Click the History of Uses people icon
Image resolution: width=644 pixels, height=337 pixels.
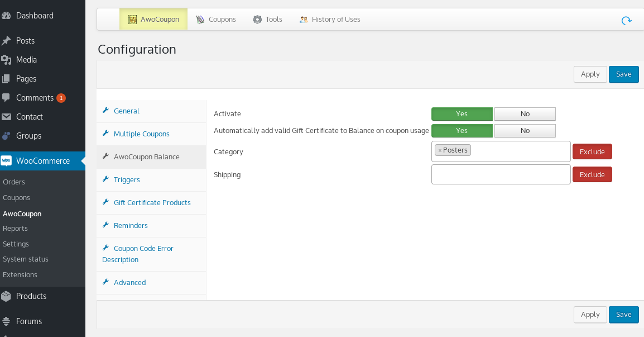tap(304, 20)
